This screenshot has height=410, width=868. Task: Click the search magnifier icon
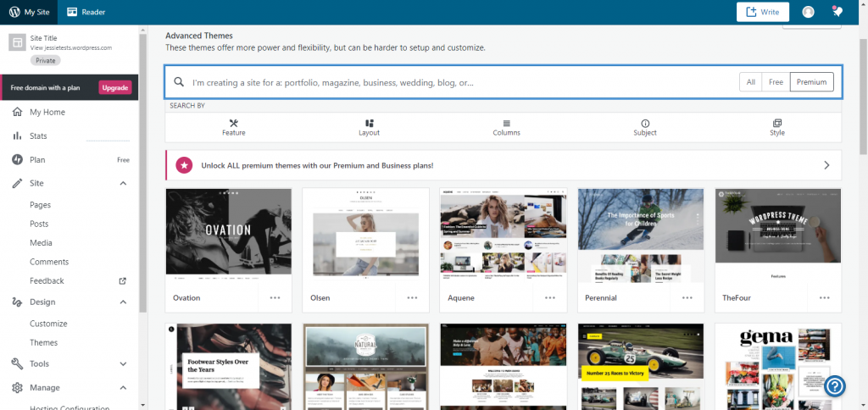[x=179, y=82]
